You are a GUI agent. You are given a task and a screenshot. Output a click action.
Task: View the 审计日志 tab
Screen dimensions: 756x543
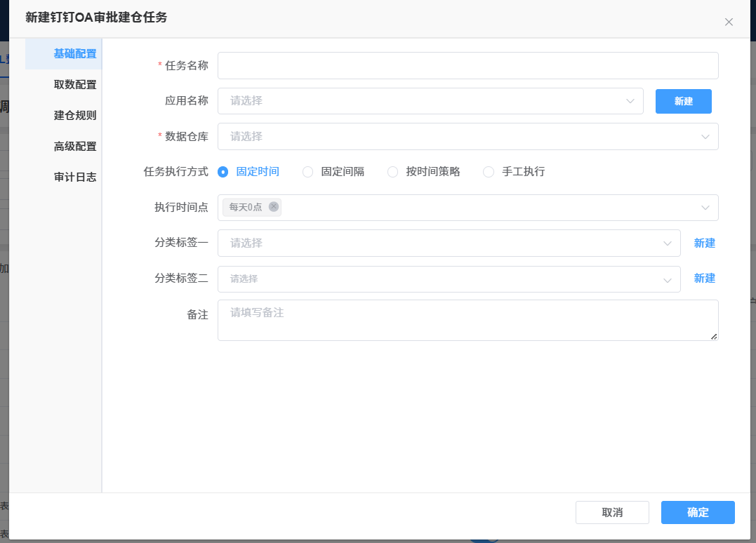(x=74, y=177)
